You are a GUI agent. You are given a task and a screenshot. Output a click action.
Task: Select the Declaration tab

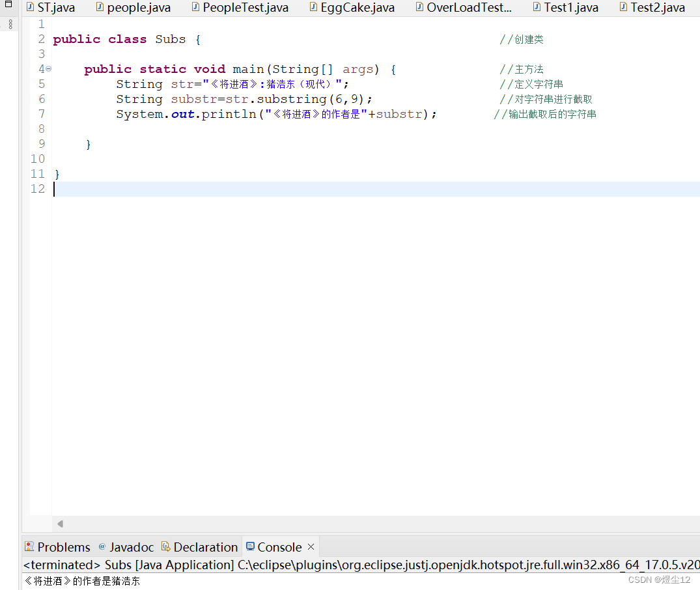(x=204, y=546)
